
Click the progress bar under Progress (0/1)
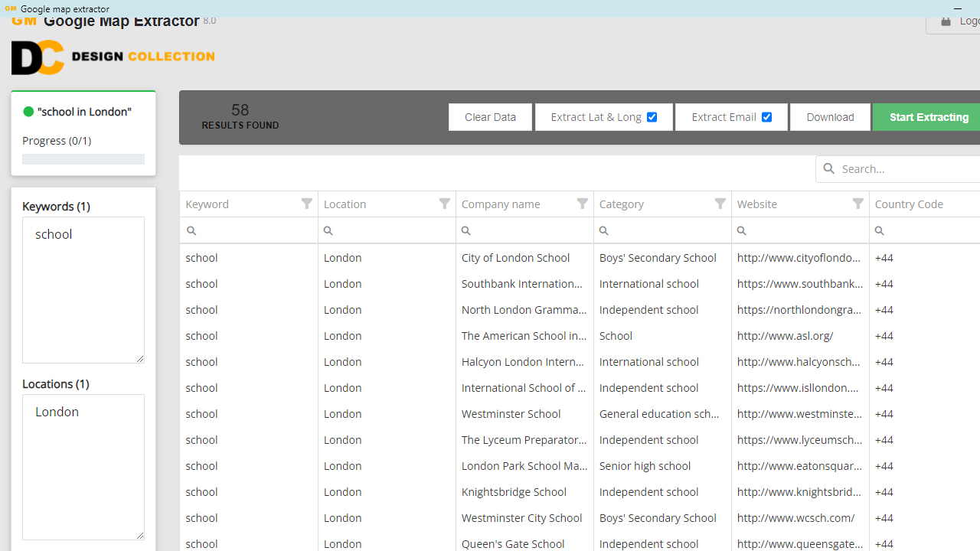click(x=83, y=158)
